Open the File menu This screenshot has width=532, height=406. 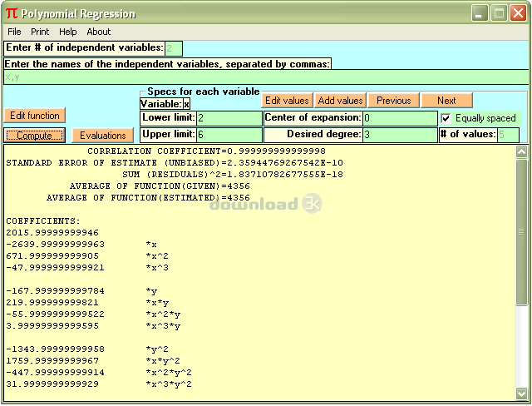(14, 32)
